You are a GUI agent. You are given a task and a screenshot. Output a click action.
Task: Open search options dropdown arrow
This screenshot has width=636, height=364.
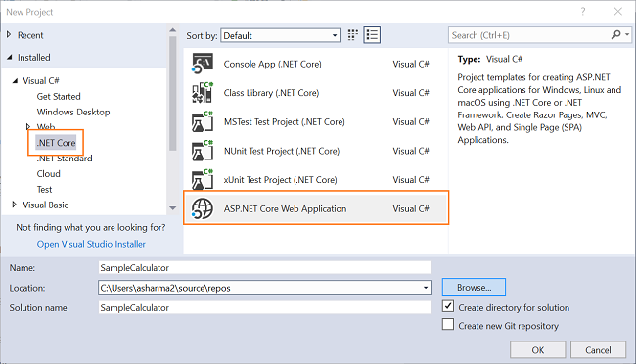click(627, 35)
